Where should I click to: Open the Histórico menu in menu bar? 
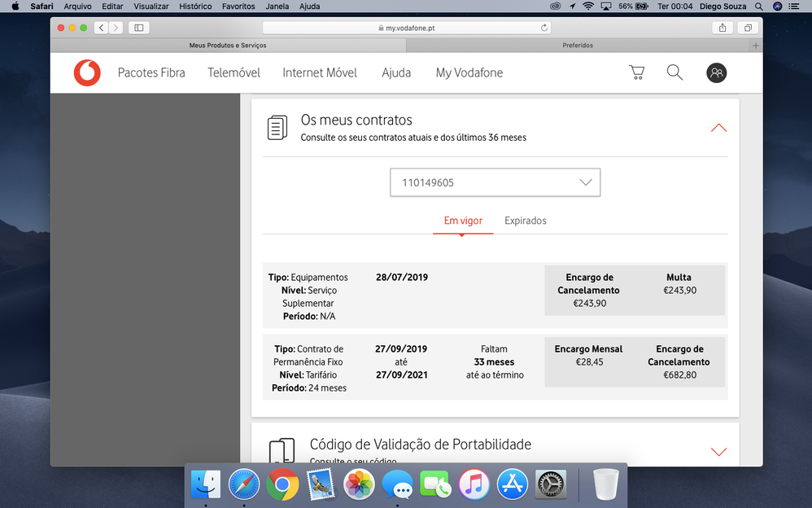click(195, 7)
